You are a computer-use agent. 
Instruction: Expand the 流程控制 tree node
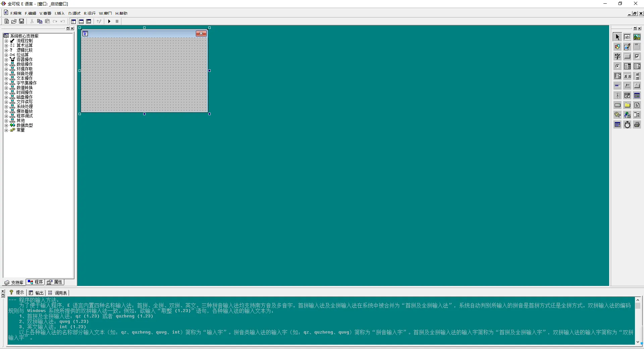click(x=6, y=41)
